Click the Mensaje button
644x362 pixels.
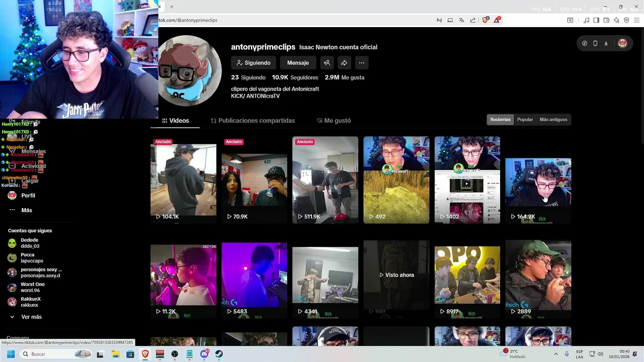click(298, 63)
